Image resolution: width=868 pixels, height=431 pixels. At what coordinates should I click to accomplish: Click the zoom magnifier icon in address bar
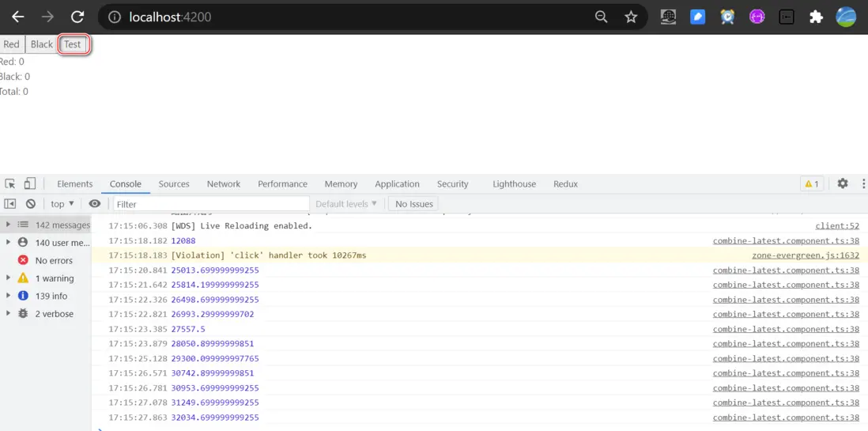point(602,17)
